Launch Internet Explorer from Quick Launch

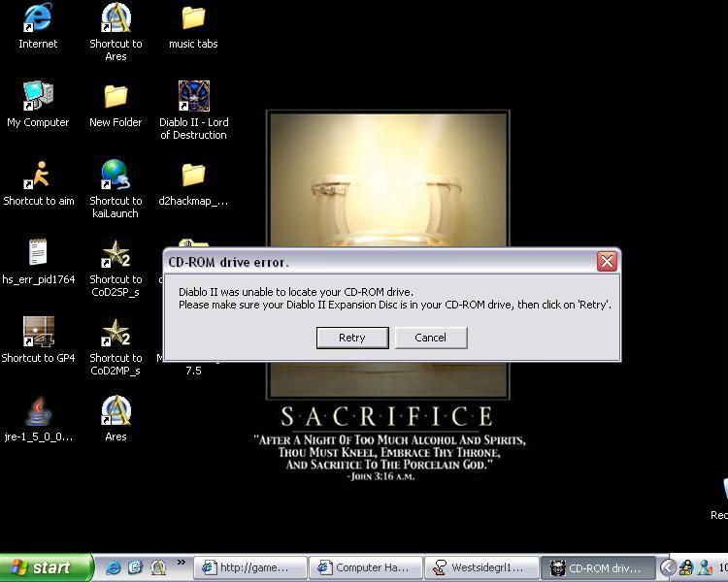pyautogui.click(x=113, y=567)
